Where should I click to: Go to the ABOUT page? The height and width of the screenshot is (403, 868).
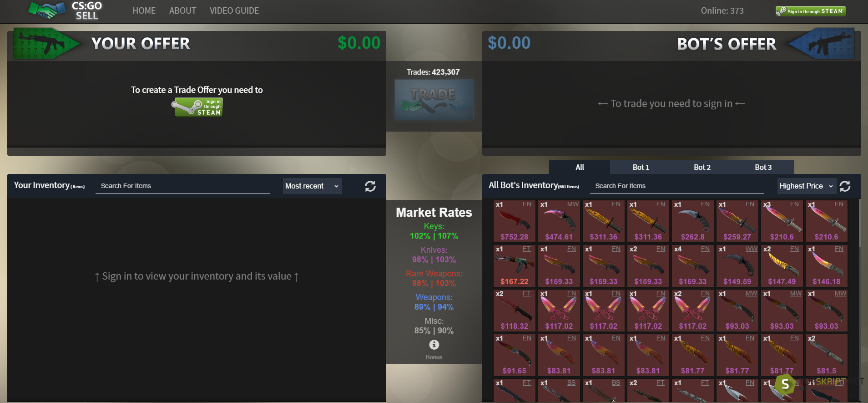(182, 10)
